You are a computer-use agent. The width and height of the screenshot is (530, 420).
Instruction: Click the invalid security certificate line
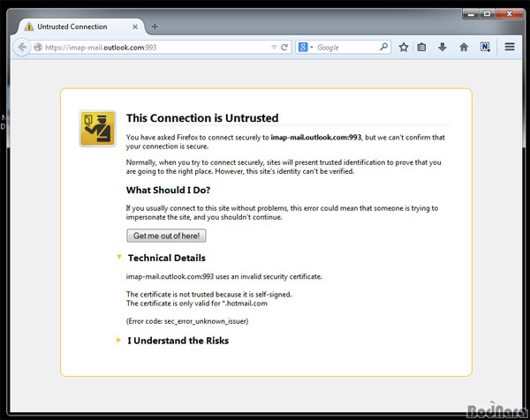[x=224, y=276]
